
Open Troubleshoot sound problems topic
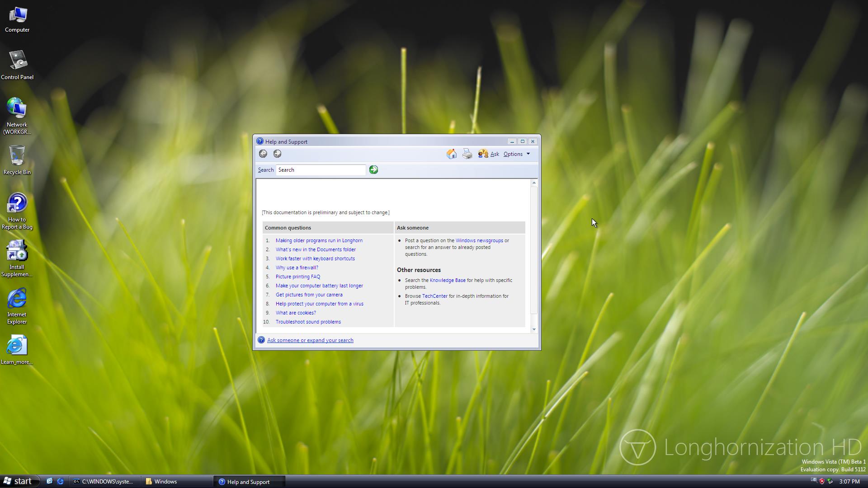click(308, 322)
